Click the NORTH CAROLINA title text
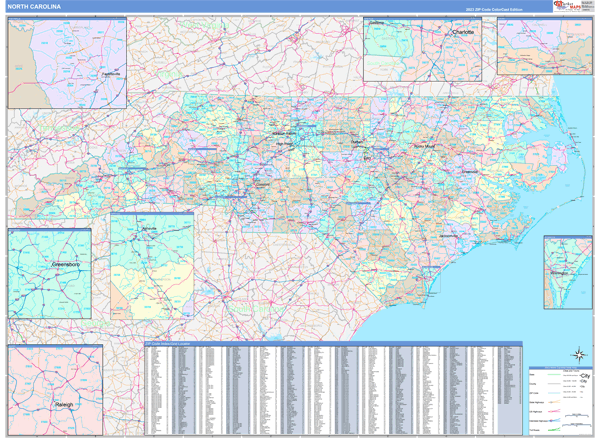This screenshot has width=600, height=438. pos(34,7)
